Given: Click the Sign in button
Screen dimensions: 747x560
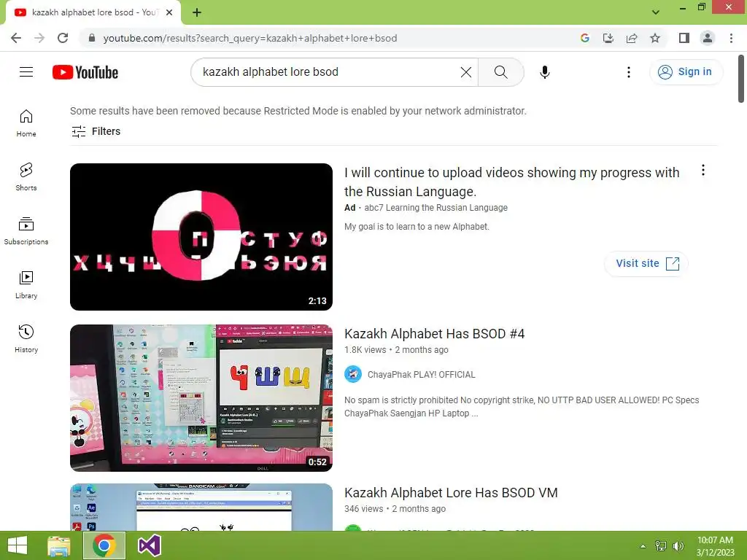Looking at the screenshot, I should [686, 72].
